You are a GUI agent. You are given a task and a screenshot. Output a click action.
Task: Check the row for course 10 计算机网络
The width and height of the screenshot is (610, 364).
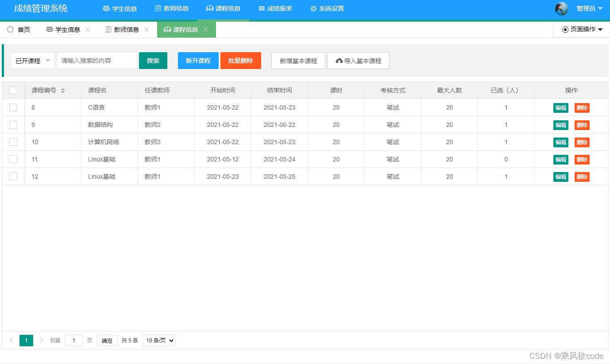pyautogui.click(x=13, y=142)
